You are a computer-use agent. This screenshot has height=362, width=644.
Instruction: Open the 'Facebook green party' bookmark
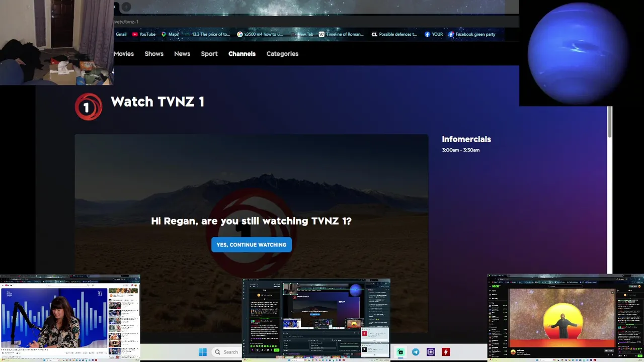click(x=472, y=34)
